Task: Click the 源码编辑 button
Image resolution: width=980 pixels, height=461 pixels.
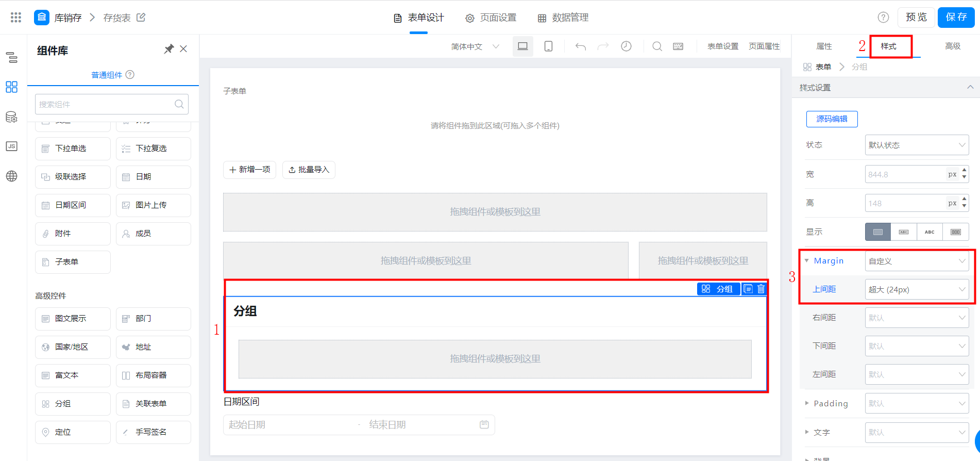Action: 832,119
